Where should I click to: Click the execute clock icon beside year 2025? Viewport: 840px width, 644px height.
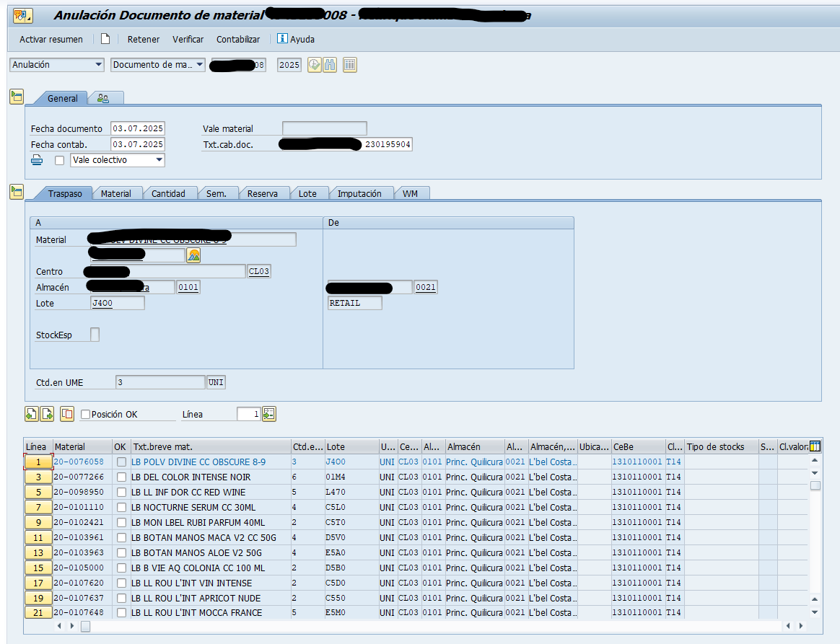[314, 65]
